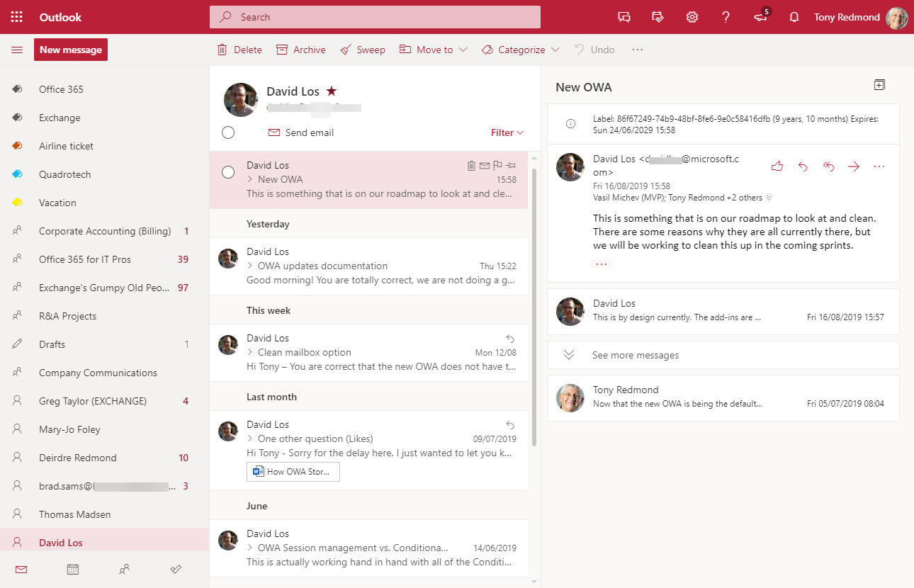Screen dimensions: 914x588
Task: Click the Forward arrow icon
Action: pos(854,166)
